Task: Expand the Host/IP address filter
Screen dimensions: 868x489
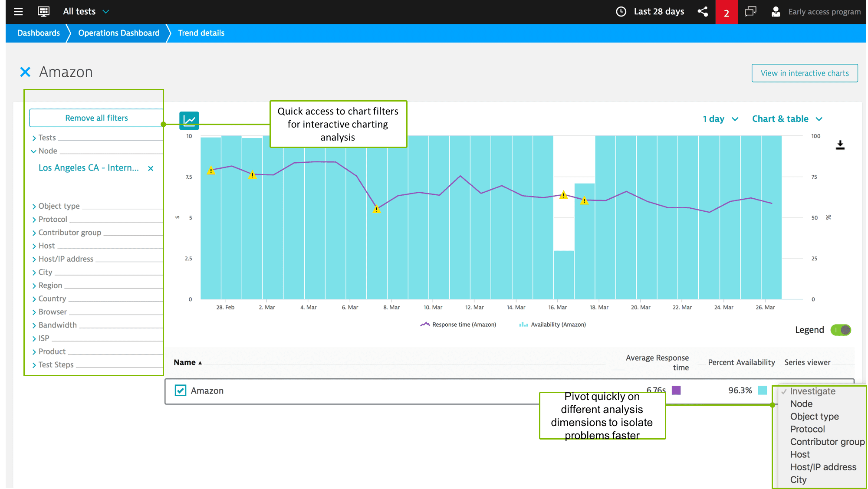Action: (62, 259)
